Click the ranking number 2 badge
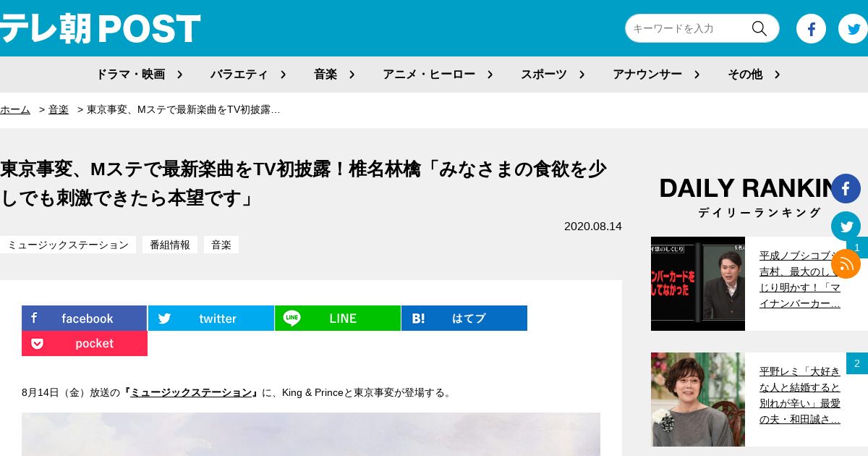 coord(857,363)
